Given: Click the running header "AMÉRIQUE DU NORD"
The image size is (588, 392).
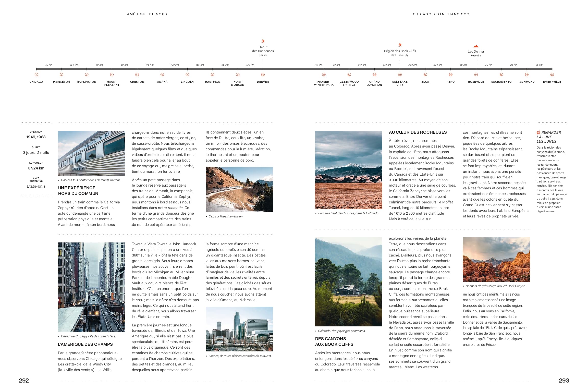Looking at the screenshot, I should point(147,14).
